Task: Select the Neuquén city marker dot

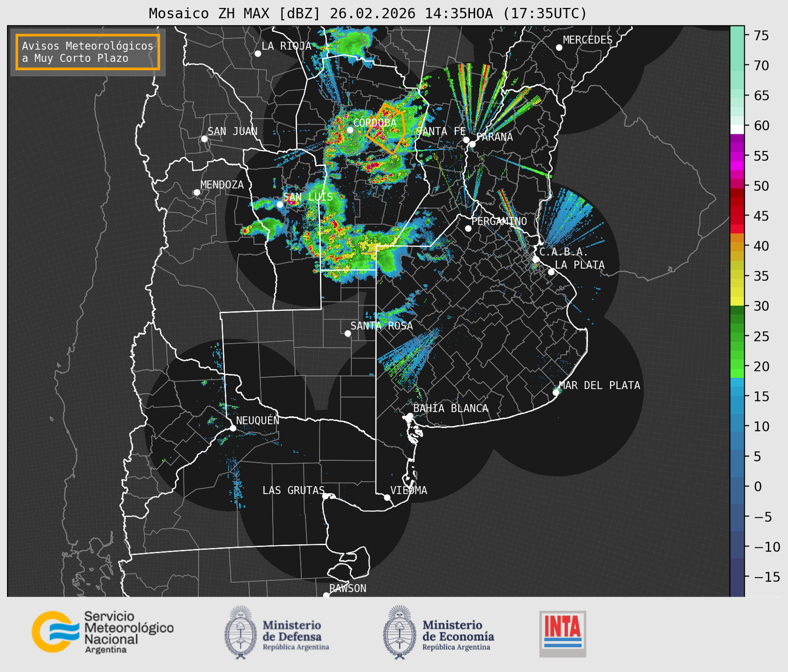Action: pyautogui.click(x=233, y=428)
